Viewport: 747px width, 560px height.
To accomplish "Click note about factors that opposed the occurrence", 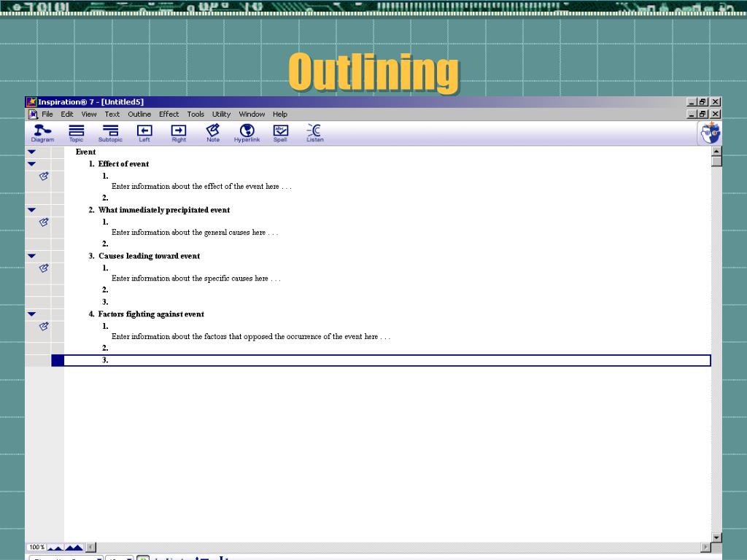I will click(251, 337).
